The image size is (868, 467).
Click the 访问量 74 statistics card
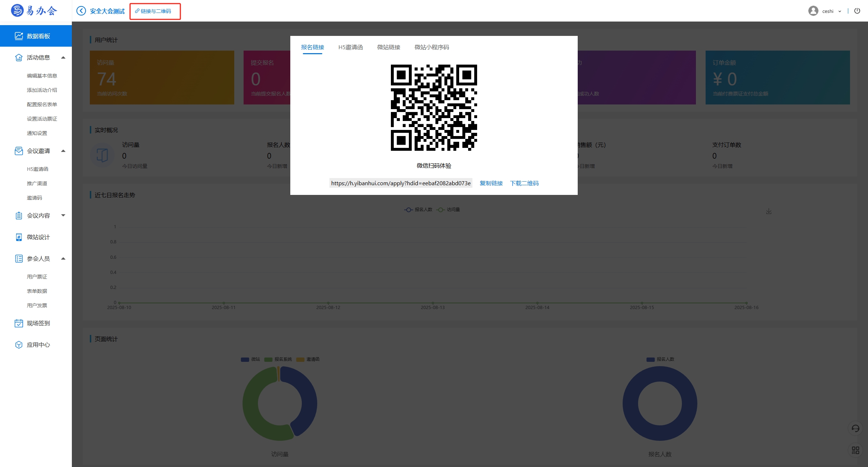(162, 78)
